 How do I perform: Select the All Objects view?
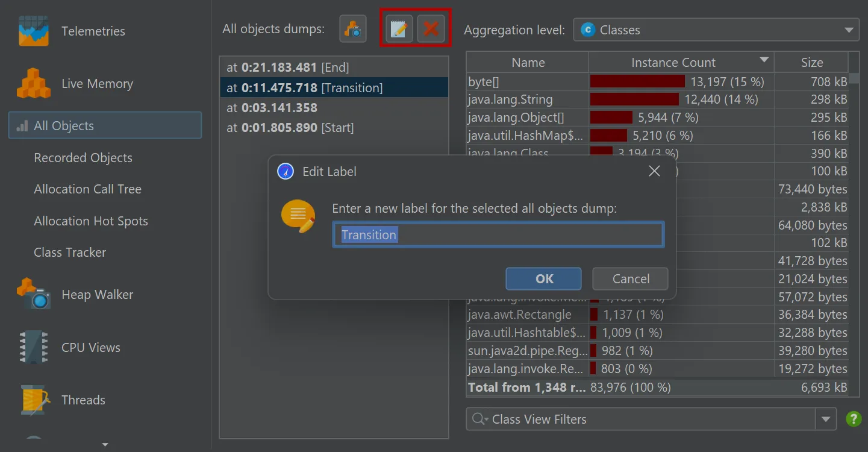tap(105, 125)
